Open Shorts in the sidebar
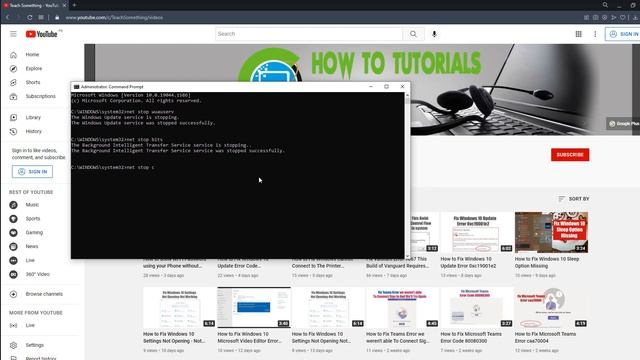Viewport: 640px width, 360px height. click(x=33, y=82)
